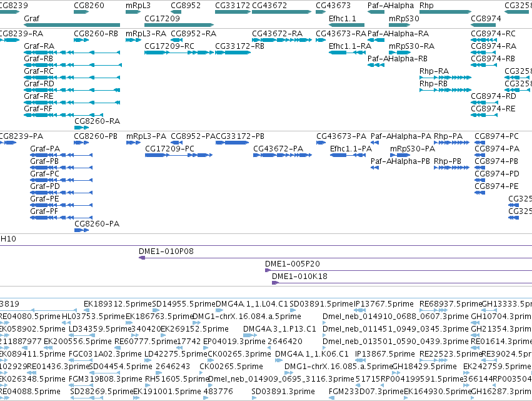Image resolution: width=532 pixels, height=401 pixels.
Task: Click the CG17209 gene label
Action: 162,19
